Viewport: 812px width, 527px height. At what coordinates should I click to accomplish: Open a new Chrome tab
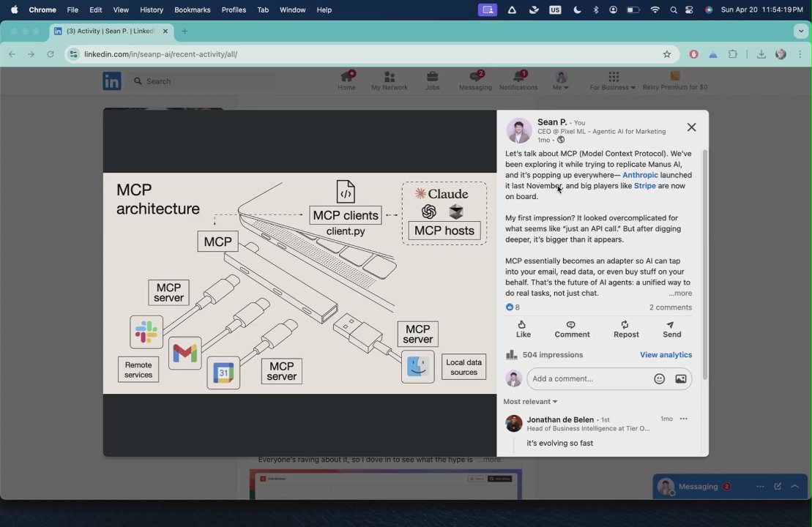click(x=185, y=31)
